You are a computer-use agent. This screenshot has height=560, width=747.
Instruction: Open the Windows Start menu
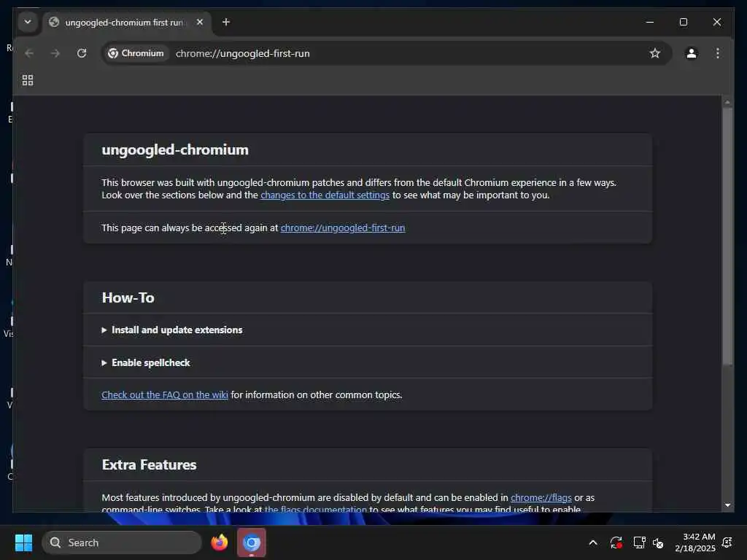(x=23, y=542)
